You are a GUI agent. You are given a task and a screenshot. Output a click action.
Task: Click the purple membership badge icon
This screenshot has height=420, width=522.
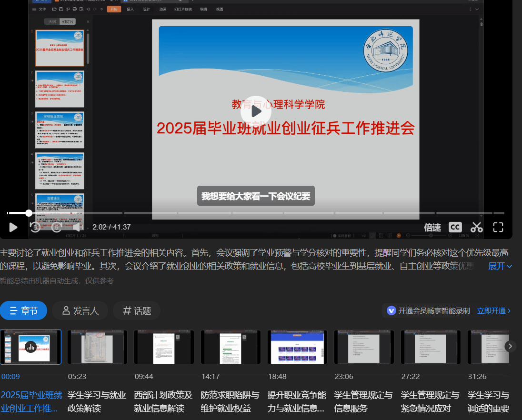point(391,311)
